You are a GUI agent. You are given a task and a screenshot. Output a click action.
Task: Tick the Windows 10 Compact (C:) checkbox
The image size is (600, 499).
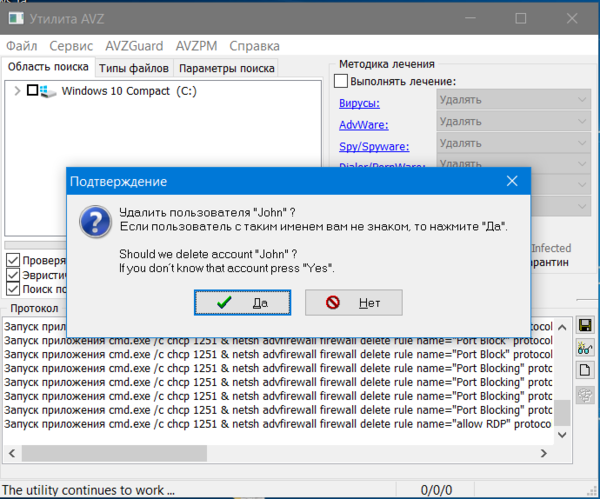(x=32, y=91)
